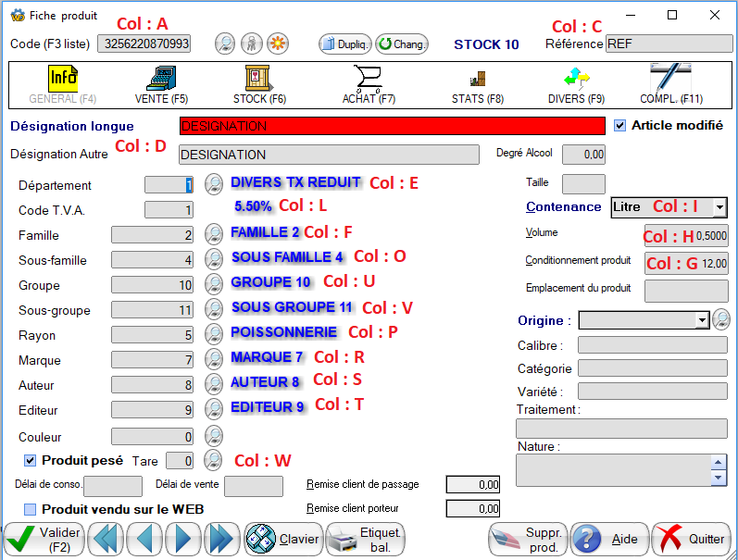Open the ACHAT (F7) shopping cart section
Screen dimensions: 738x560
coord(369,82)
